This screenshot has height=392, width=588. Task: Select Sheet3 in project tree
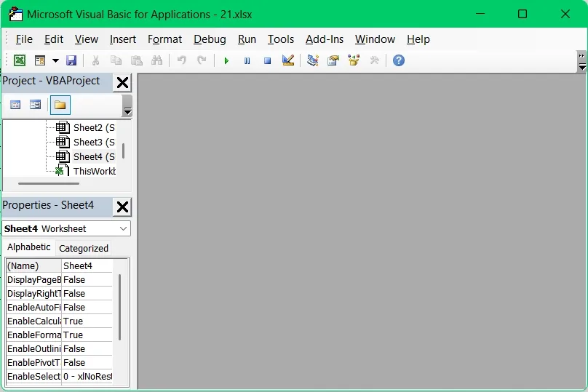tap(94, 143)
